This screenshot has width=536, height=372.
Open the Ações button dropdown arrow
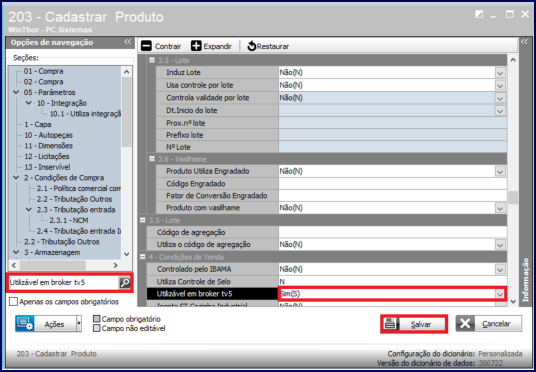[x=79, y=323]
